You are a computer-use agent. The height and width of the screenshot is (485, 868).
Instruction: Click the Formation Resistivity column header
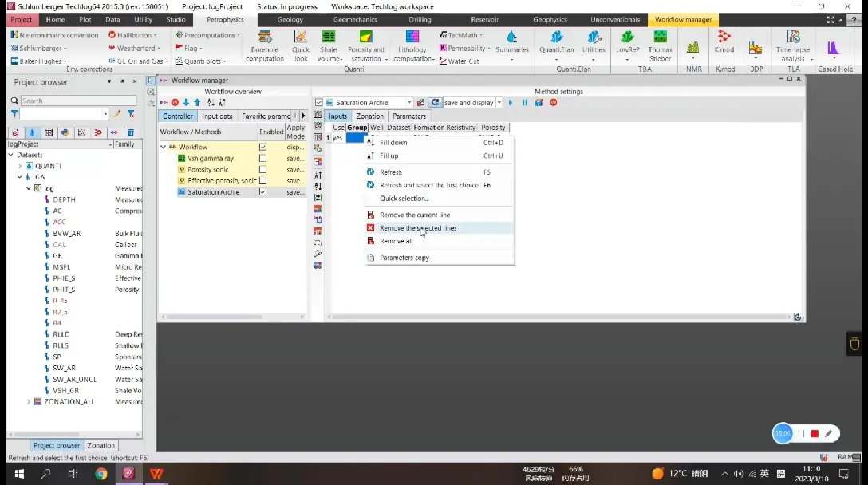[444, 128]
